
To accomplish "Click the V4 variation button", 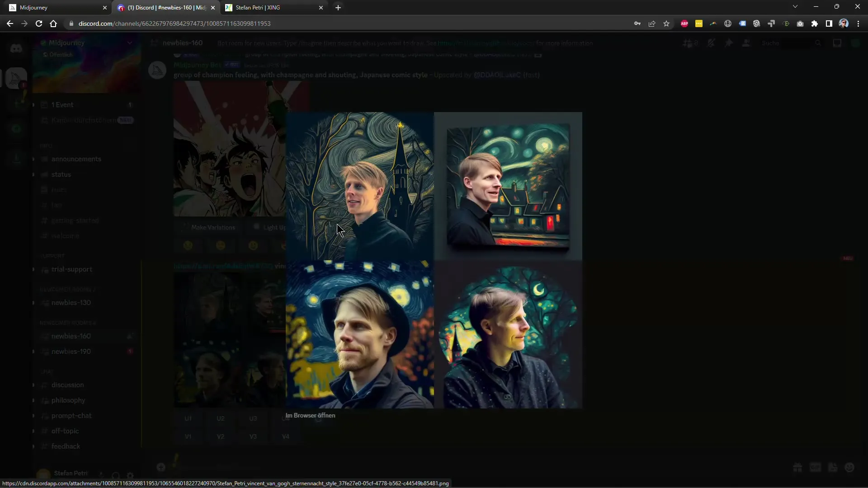I will [x=286, y=436].
